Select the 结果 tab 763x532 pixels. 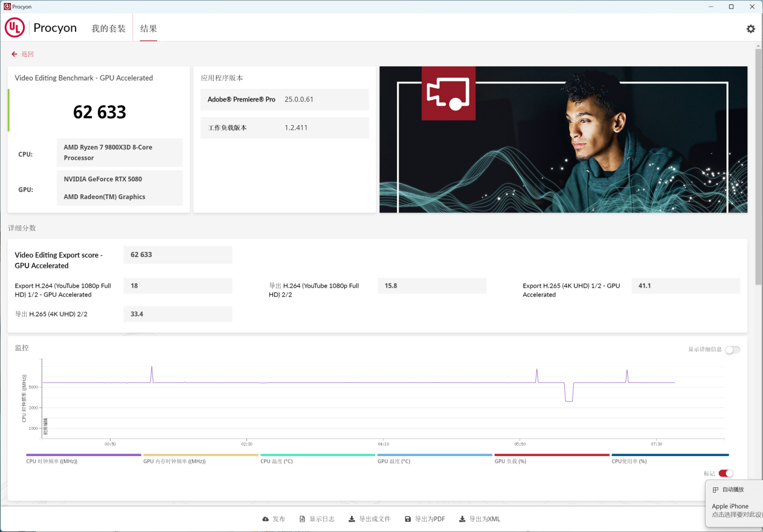[149, 28]
